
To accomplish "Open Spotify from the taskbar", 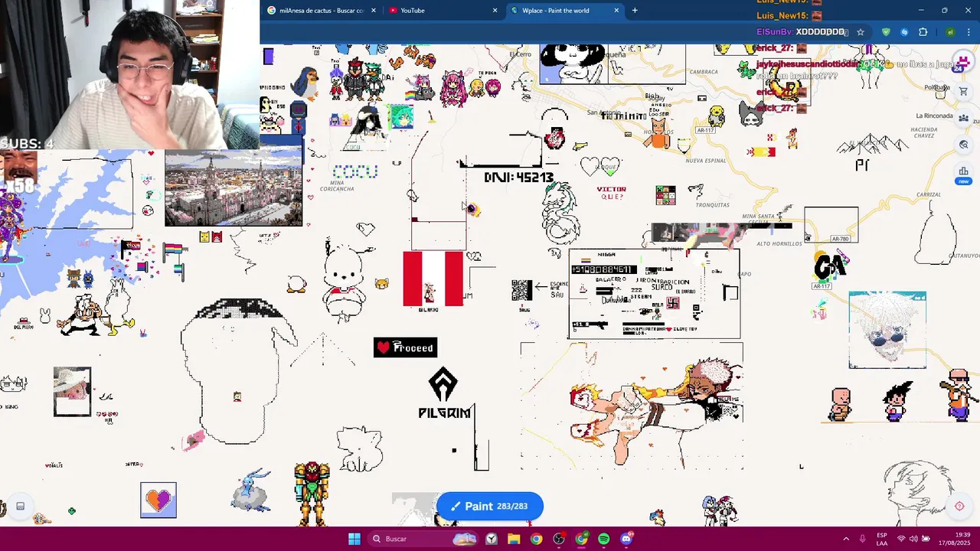I will tap(603, 539).
